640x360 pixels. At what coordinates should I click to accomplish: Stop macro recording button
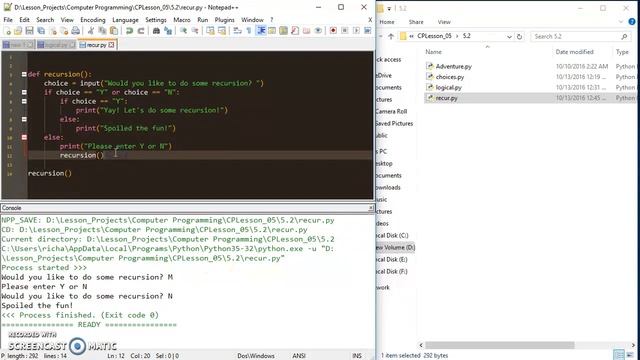coord(344,31)
